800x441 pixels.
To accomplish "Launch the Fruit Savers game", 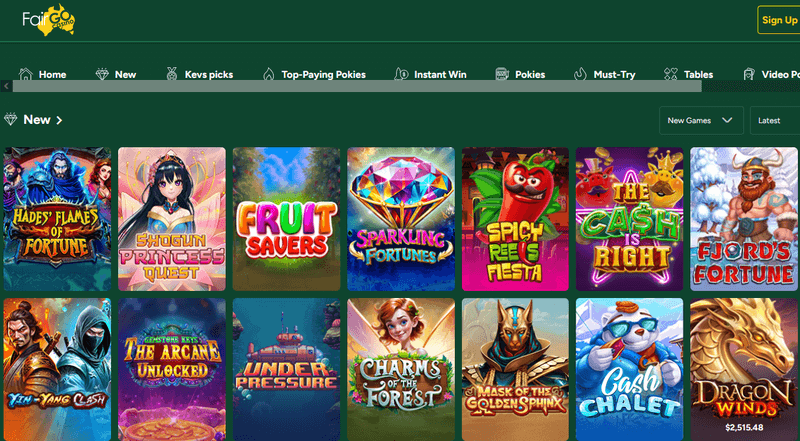I will [286, 219].
